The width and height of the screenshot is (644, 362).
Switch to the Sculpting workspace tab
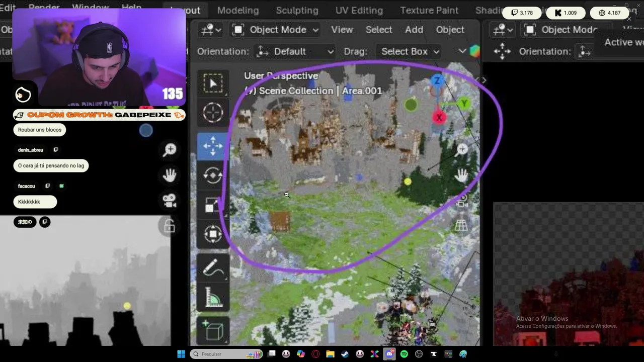(297, 10)
